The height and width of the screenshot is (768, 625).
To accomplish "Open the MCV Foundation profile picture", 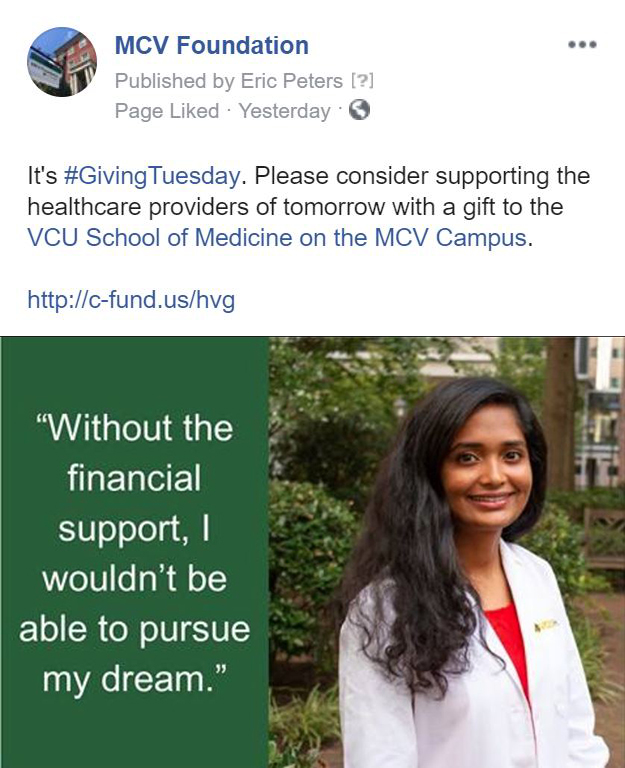I will pos(62,62).
